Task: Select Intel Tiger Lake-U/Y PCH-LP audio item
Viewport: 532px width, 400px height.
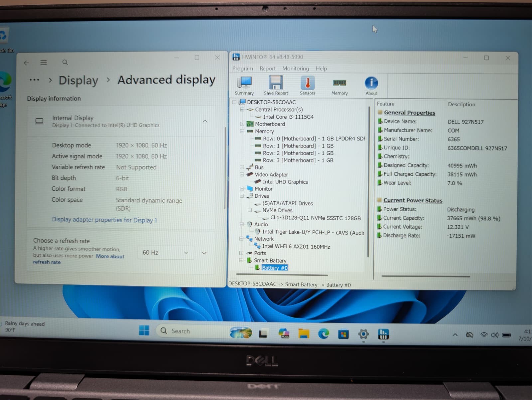Action: [x=313, y=232]
